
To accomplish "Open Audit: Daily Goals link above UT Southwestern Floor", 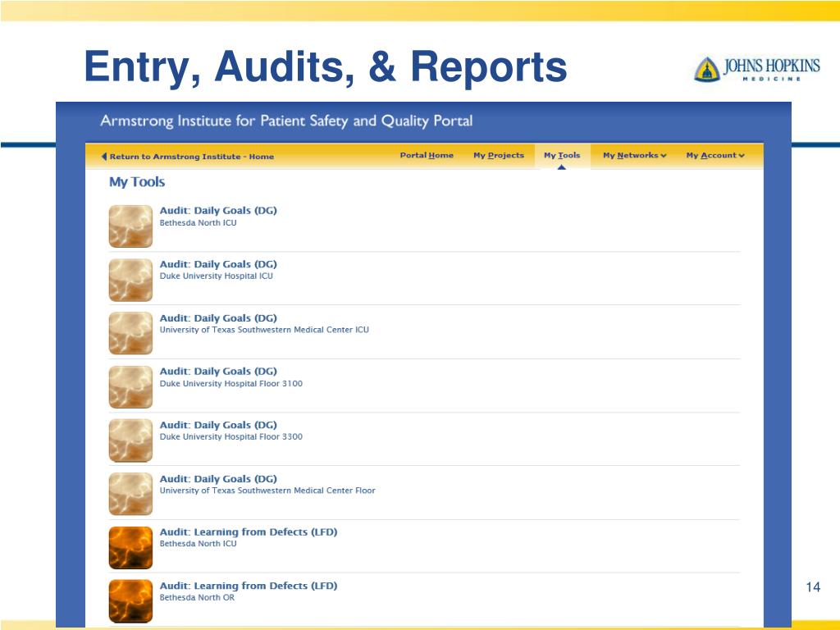I will coord(218,479).
